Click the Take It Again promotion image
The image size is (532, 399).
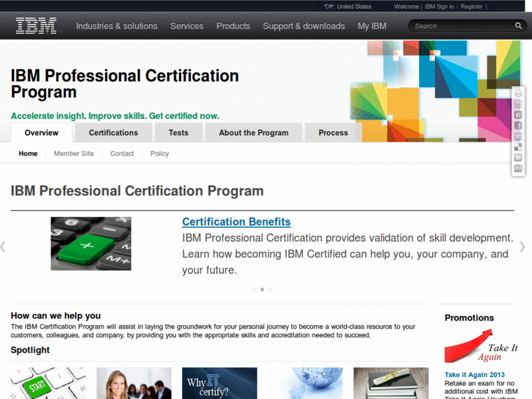point(481,346)
